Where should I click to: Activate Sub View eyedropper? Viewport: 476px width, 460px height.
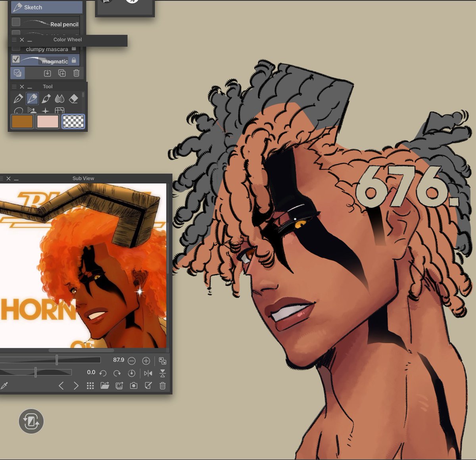point(4,385)
